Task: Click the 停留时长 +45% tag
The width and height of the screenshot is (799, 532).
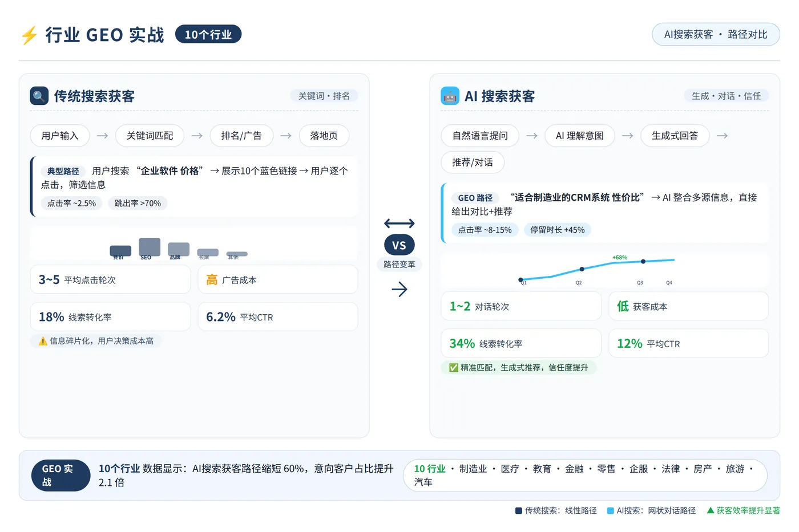Action: click(557, 230)
